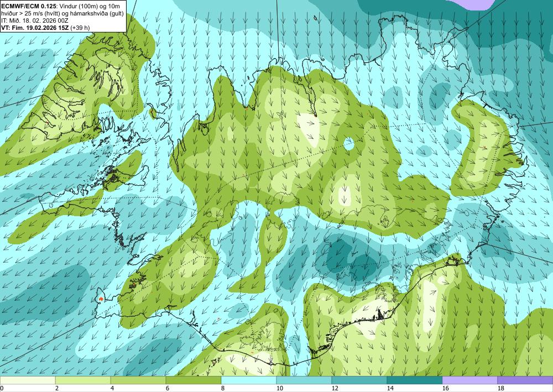
Task: Choose the purple above-18 m/s legend swatch
Action: [x=525, y=380]
